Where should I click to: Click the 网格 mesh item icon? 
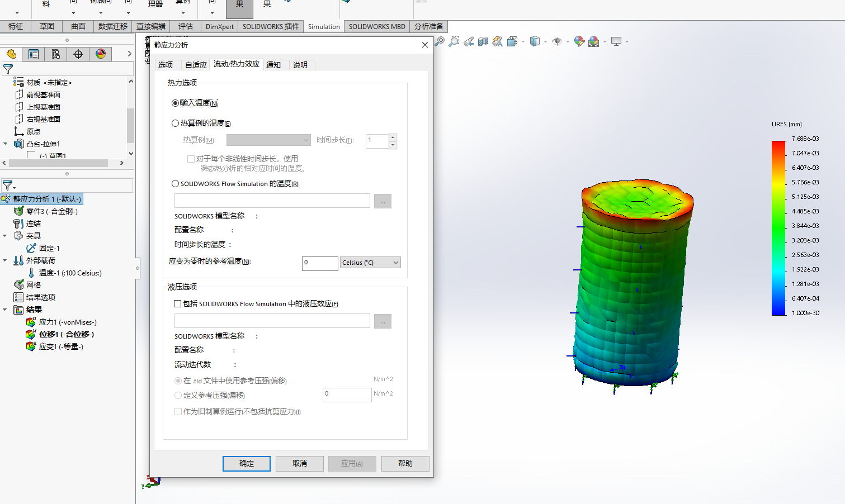point(18,285)
